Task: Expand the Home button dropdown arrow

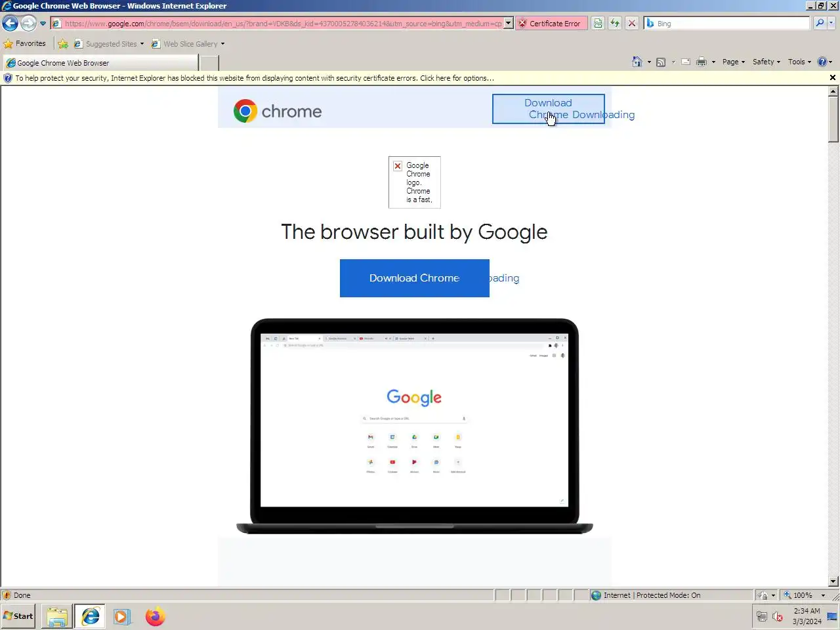Action: click(649, 62)
